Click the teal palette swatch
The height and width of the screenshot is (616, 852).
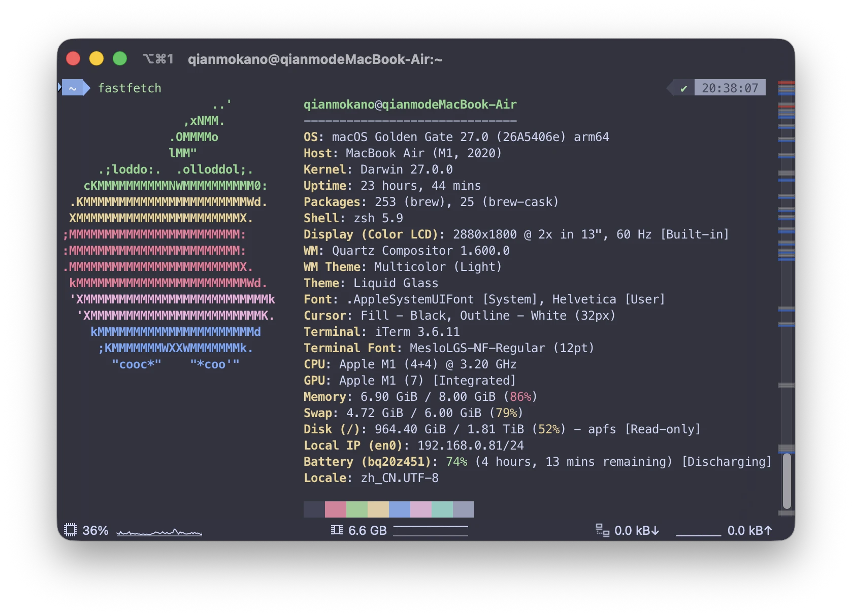(x=442, y=509)
